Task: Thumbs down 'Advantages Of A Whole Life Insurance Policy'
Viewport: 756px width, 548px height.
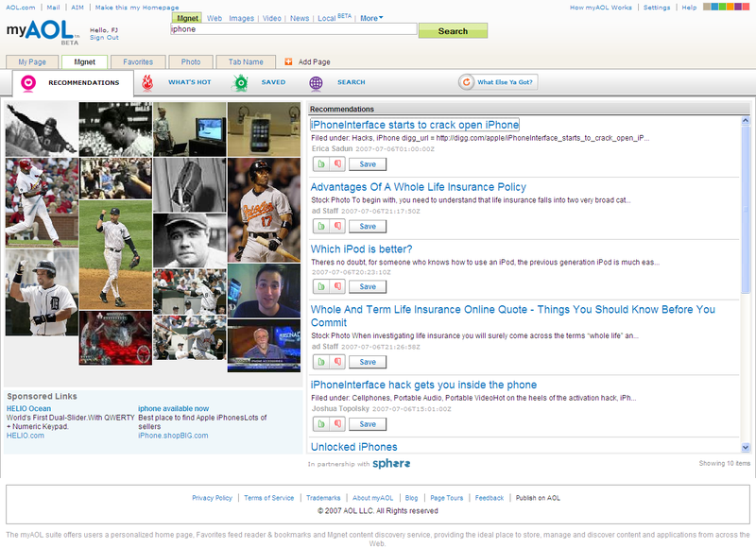Action: click(337, 226)
